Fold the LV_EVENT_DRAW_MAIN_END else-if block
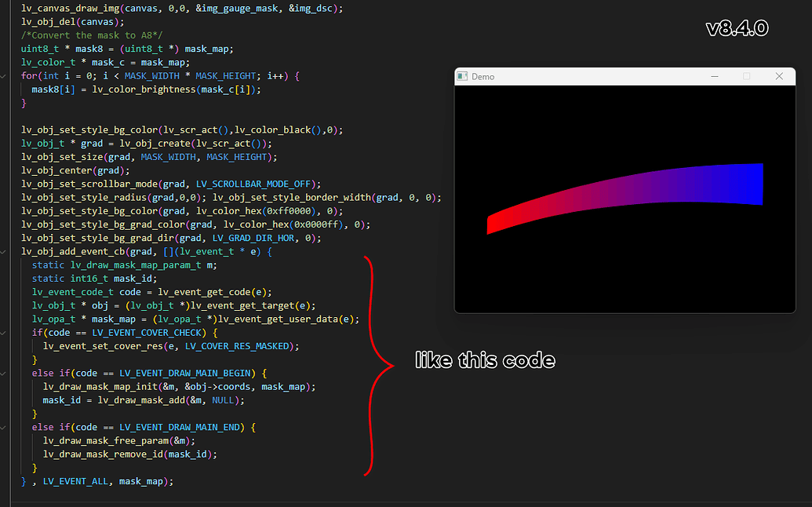The image size is (812, 507). click(4, 427)
